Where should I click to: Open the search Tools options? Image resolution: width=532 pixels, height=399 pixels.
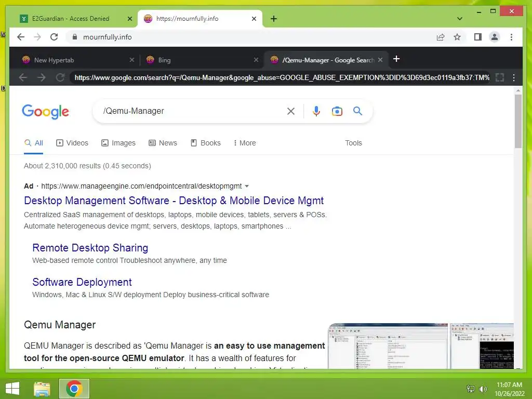pyautogui.click(x=353, y=143)
